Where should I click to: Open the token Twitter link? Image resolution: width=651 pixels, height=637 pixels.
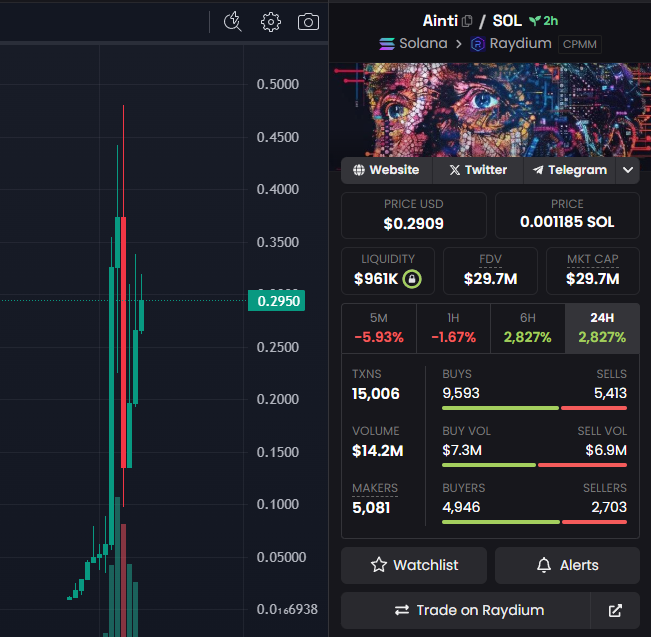click(478, 170)
